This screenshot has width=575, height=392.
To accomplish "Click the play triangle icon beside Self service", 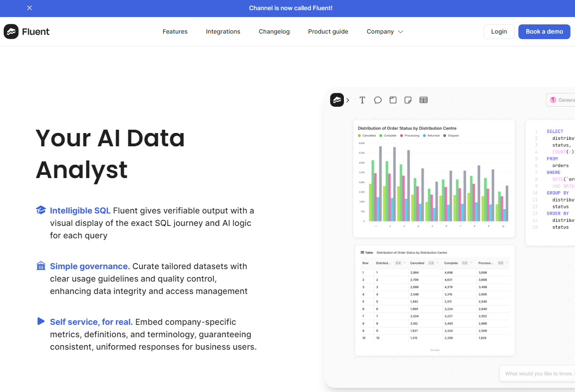I will point(41,321).
